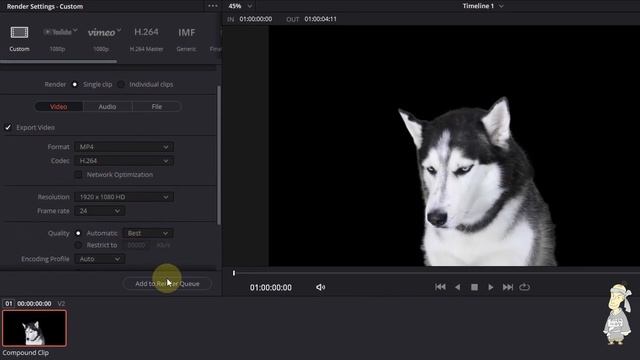Select Individual clips render option
Image resolution: width=640 pixels, height=360 pixels.
pos(121,84)
